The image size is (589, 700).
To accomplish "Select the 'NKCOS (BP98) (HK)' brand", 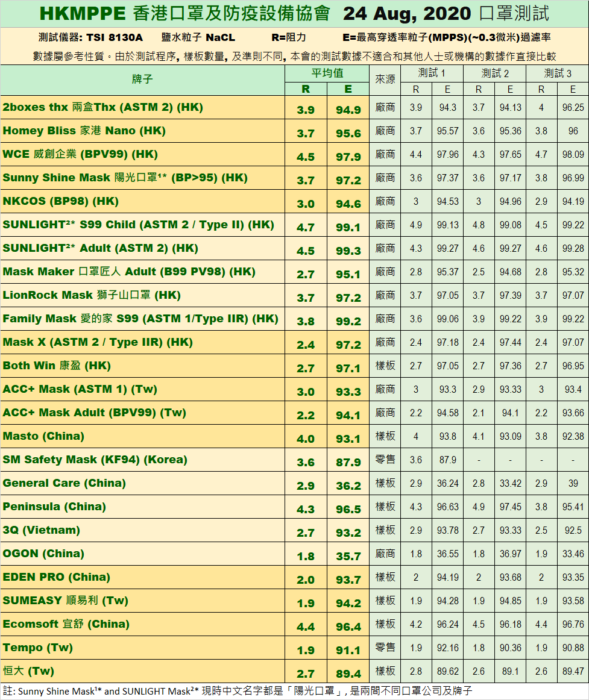I will coord(61,201).
